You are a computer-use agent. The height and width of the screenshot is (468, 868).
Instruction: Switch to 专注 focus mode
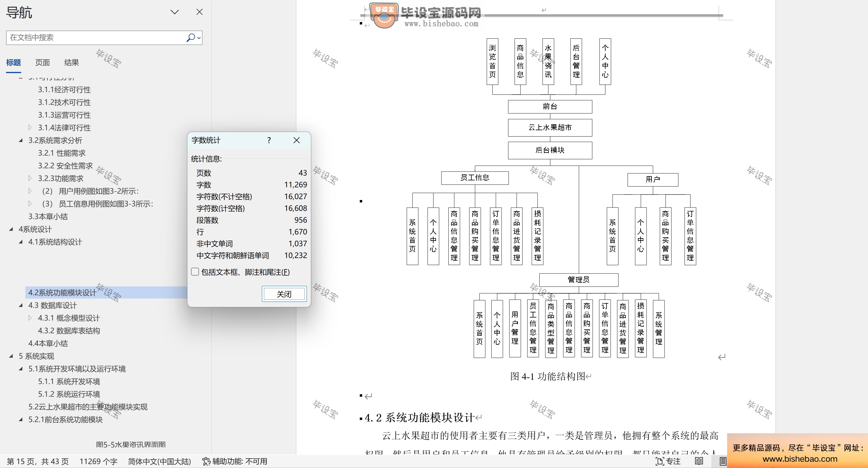pos(668,461)
